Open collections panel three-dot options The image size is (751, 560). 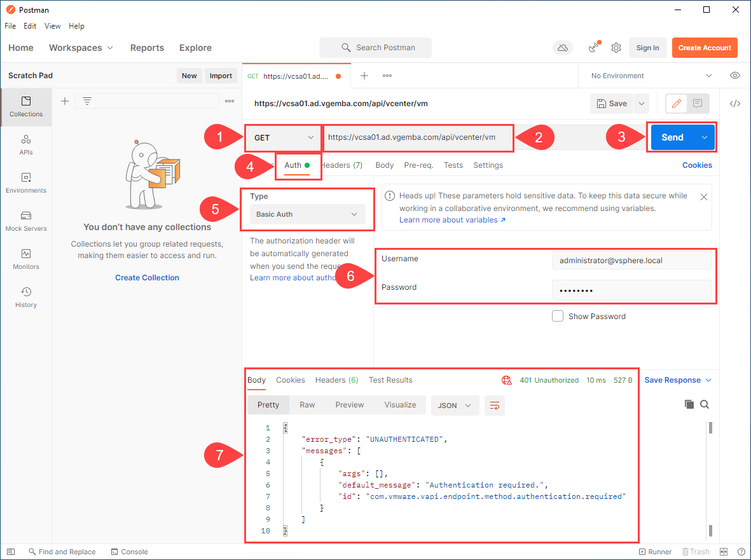(x=230, y=101)
